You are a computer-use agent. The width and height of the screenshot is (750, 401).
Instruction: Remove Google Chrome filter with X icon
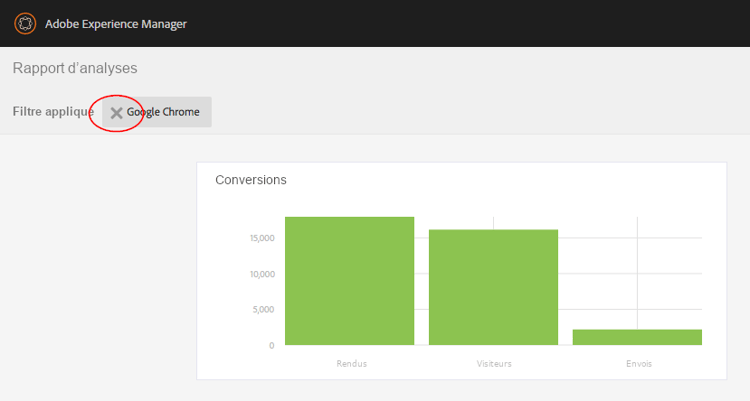pos(116,113)
